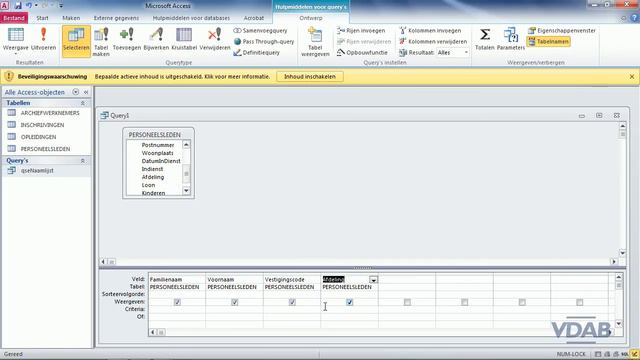Open the Acrobat tab
The height and width of the screenshot is (360, 640).
[x=254, y=18]
